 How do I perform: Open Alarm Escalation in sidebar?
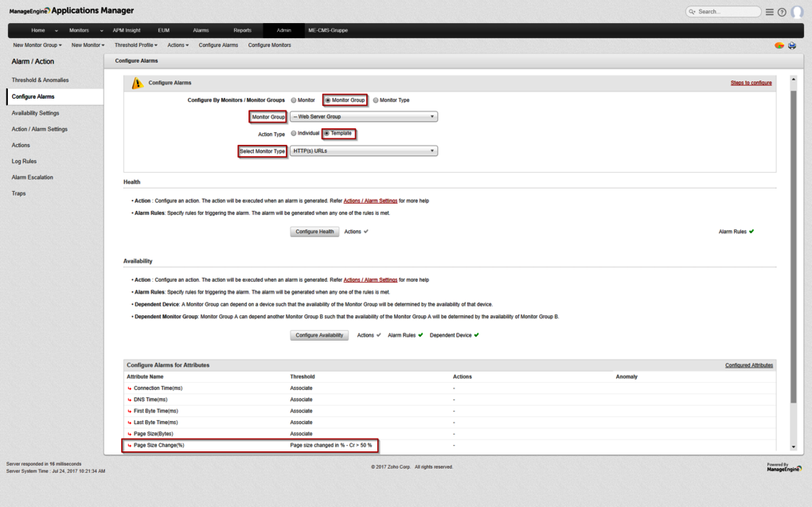pyautogui.click(x=32, y=177)
